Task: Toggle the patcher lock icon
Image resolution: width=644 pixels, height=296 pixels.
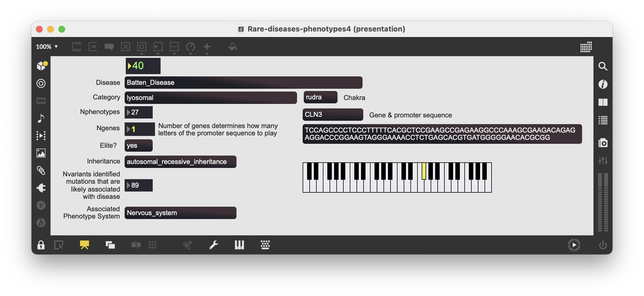Action: click(x=41, y=245)
